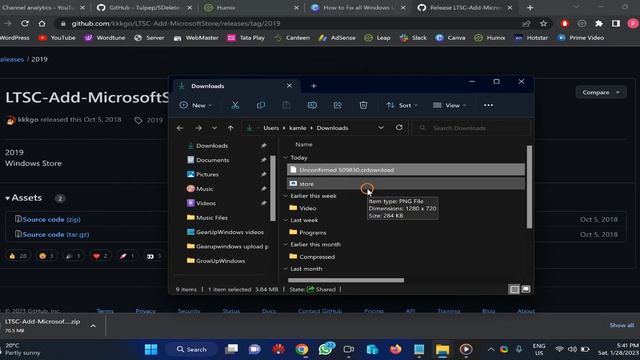Switch to How to Fix all Windows tab
Image resolution: width=640 pixels, height=360 pixels.
pyautogui.click(x=357, y=8)
